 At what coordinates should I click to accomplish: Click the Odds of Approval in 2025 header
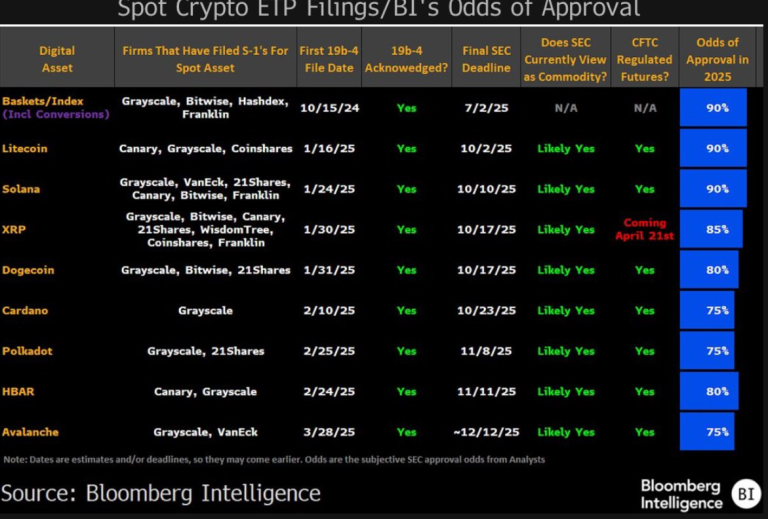(x=717, y=59)
